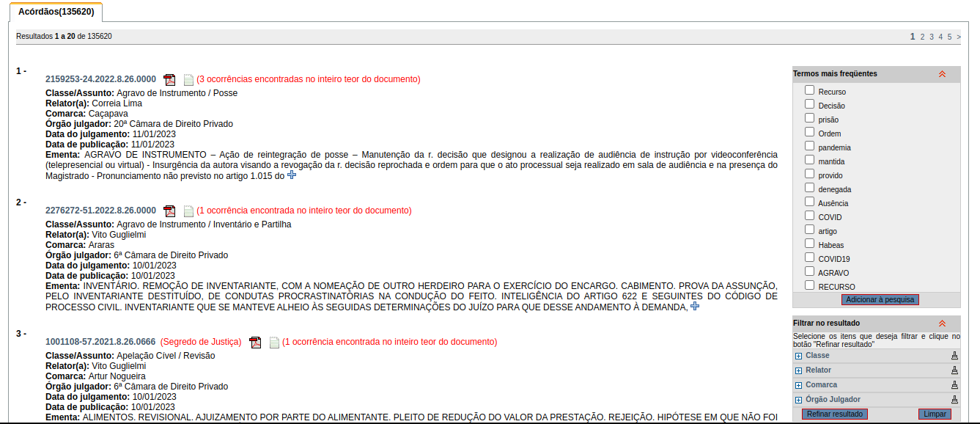The image size is (980, 424).
Task: Expand the Relator filter
Action: 799,370
